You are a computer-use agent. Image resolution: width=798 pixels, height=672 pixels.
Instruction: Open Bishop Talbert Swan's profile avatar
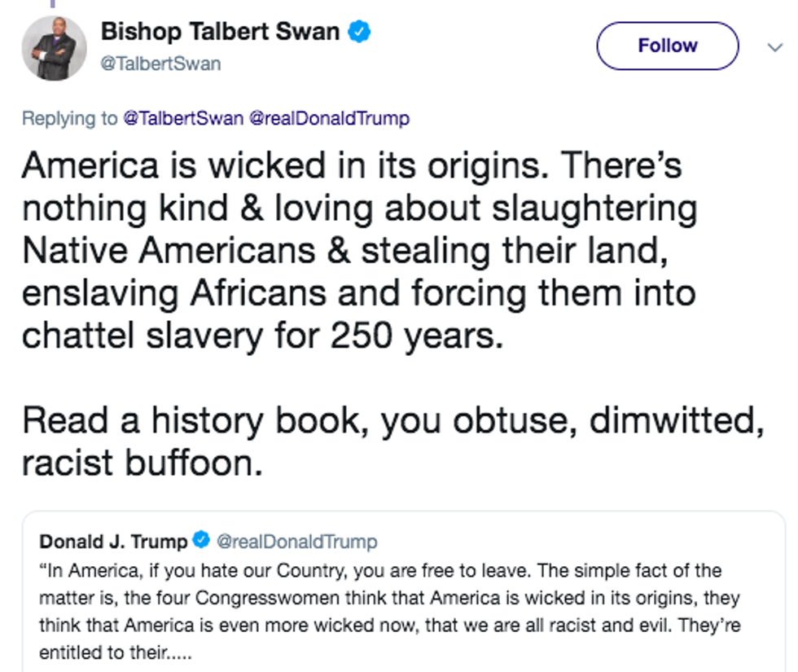[x=54, y=47]
